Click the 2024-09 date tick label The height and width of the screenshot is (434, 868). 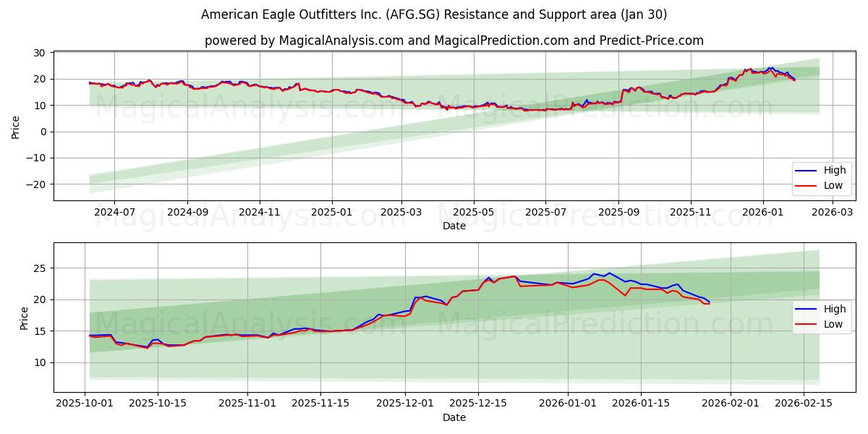coord(188,213)
